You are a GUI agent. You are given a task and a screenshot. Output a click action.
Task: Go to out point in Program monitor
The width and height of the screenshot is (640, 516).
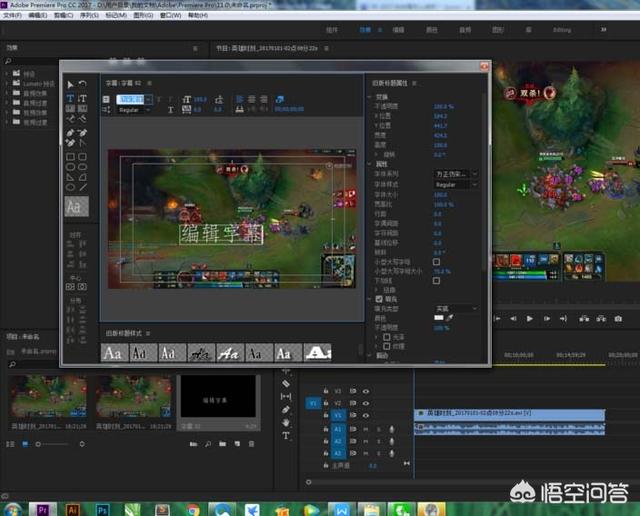(563, 318)
